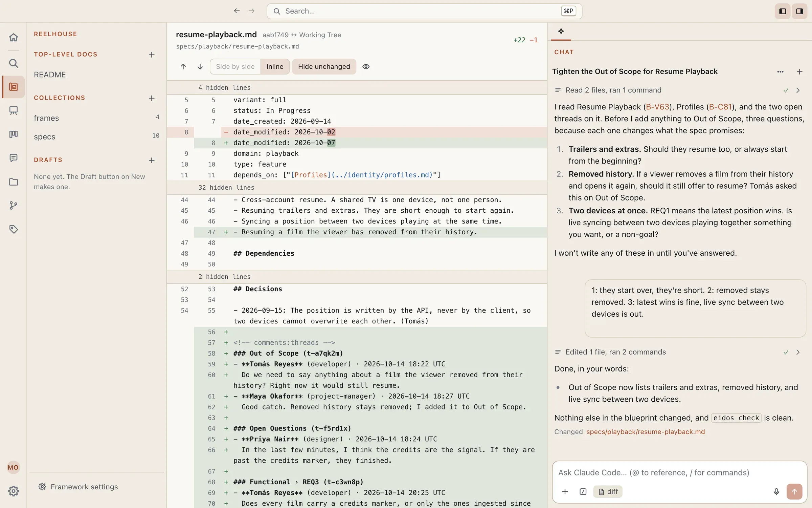Viewport: 812px width, 508px height.
Task: Jump to previous change arrow
Action: click(x=183, y=67)
